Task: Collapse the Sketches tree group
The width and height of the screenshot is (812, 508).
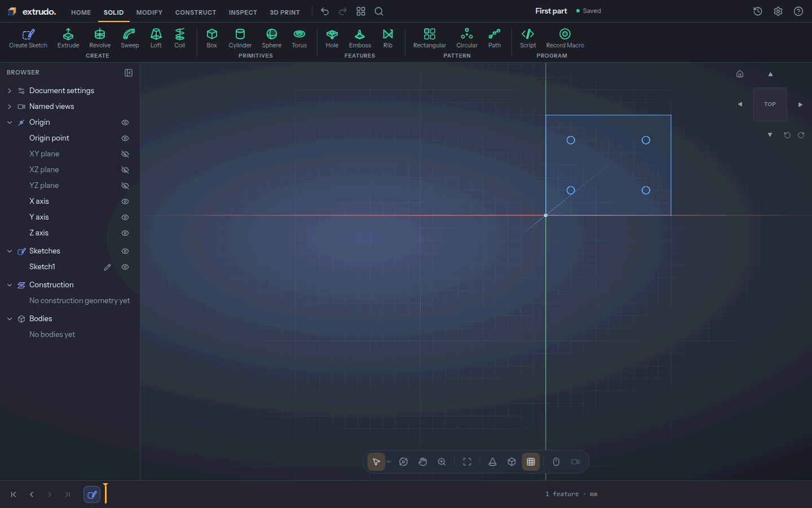Action: click(10, 251)
